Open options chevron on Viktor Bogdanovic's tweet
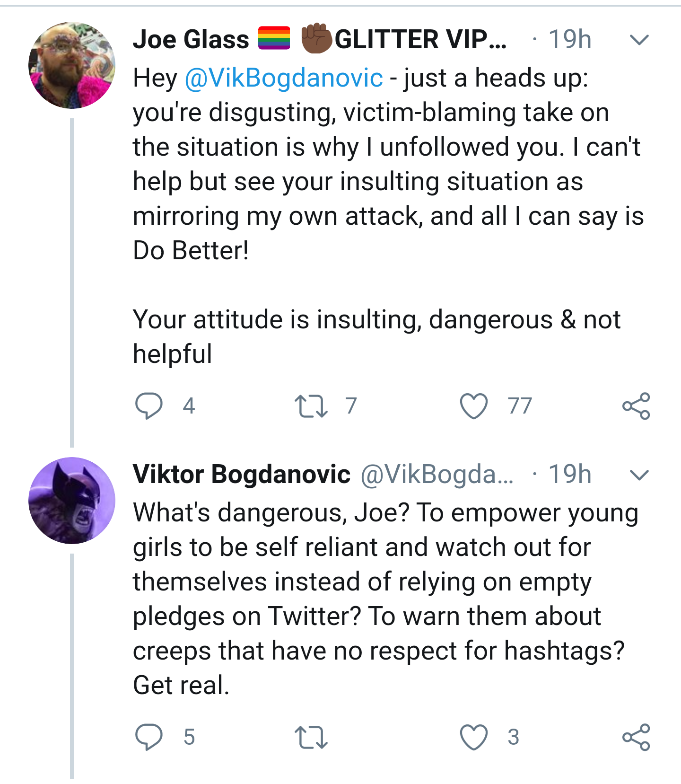The height and width of the screenshot is (784, 681). [639, 475]
